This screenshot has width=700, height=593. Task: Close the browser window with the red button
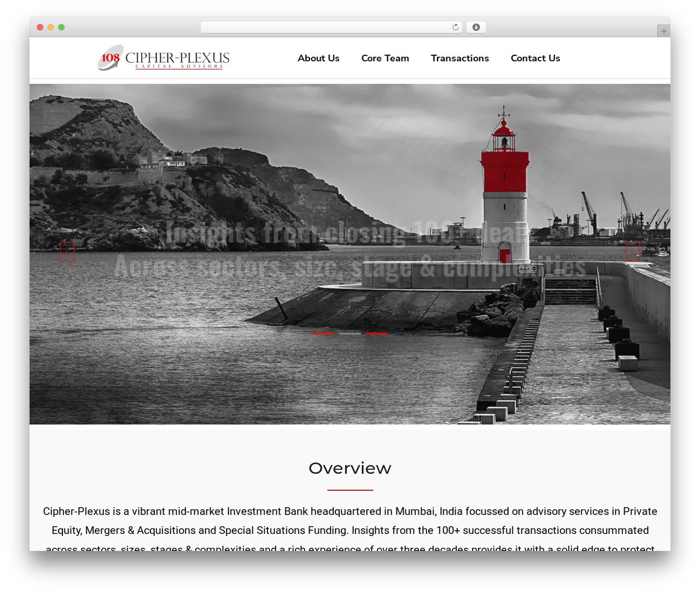pos(40,27)
